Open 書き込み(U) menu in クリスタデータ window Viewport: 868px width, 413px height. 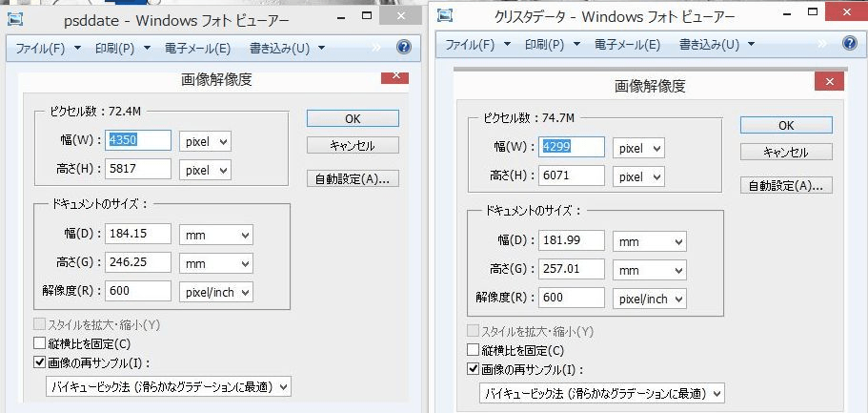tap(717, 44)
